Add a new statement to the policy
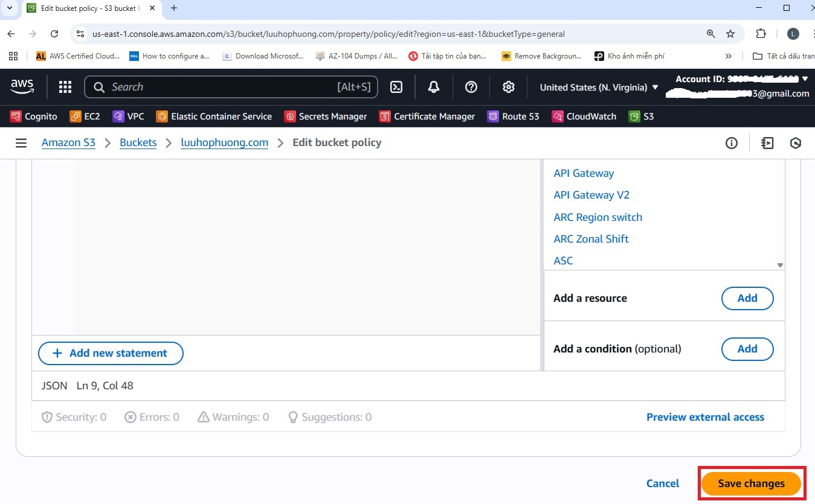Image resolution: width=815 pixels, height=504 pixels. click(x=111, y=353)
